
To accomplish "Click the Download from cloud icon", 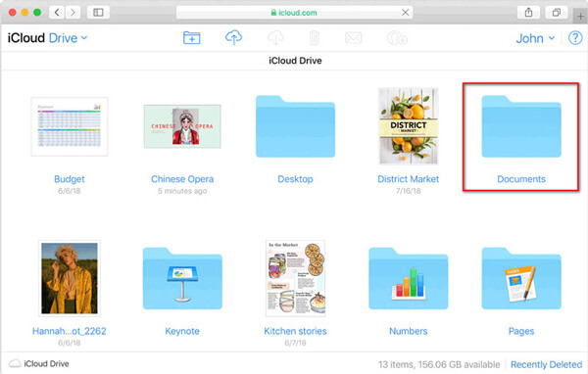I will click(275, 38).
